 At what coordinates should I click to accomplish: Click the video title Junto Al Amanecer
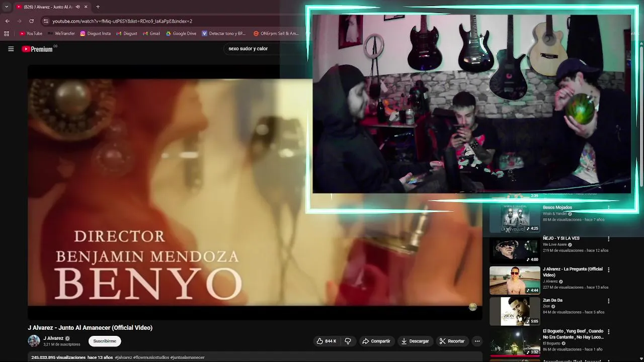(x=90, y=328)
